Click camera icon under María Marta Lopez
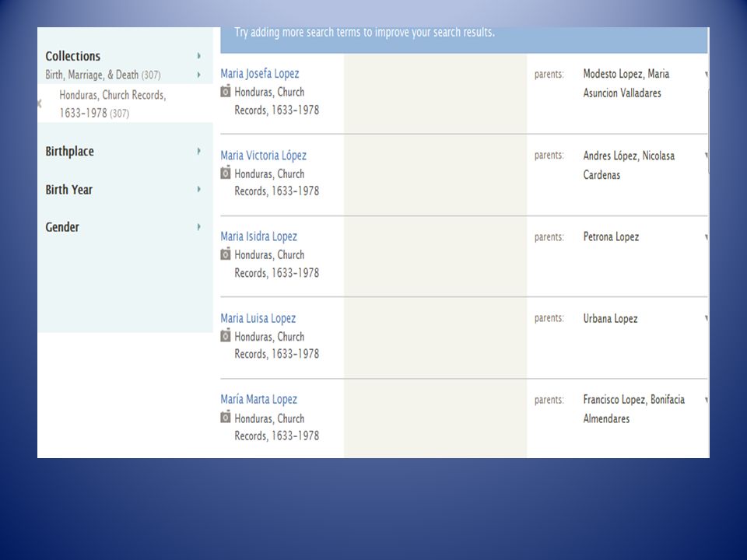This screenshot has width=747, height=560. (226, 417)
